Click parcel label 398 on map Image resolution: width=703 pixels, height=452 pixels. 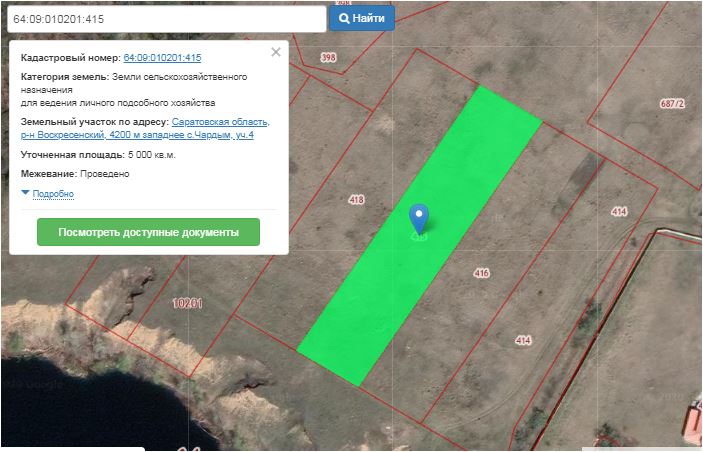328,58
